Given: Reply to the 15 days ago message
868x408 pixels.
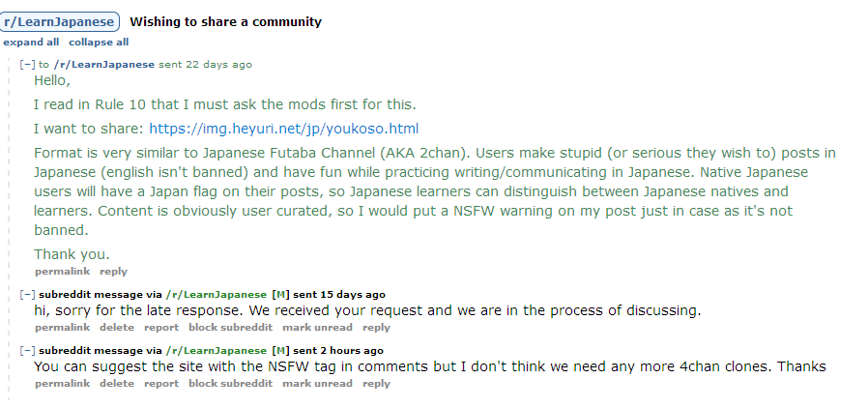Looking at the screenshot, I should [376, 328].
